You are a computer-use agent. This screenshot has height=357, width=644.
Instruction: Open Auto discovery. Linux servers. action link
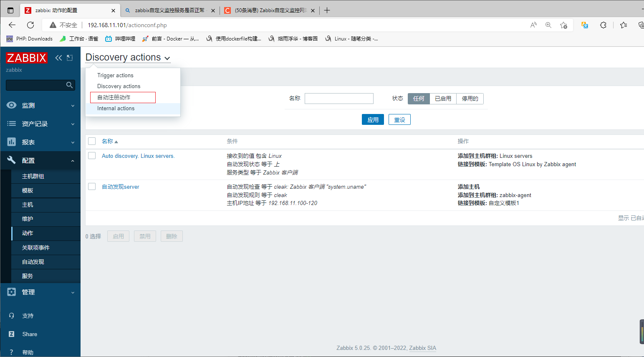coord(138,156)
